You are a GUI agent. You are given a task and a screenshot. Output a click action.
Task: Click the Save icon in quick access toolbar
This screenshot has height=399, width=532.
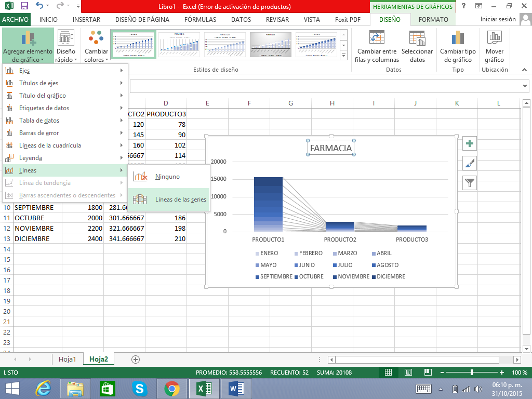coord(24,6)
